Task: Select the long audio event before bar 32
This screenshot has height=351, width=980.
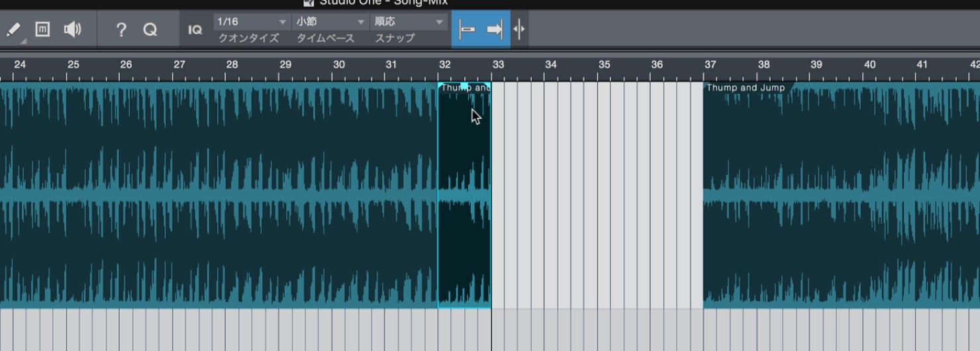Action: 219,195
